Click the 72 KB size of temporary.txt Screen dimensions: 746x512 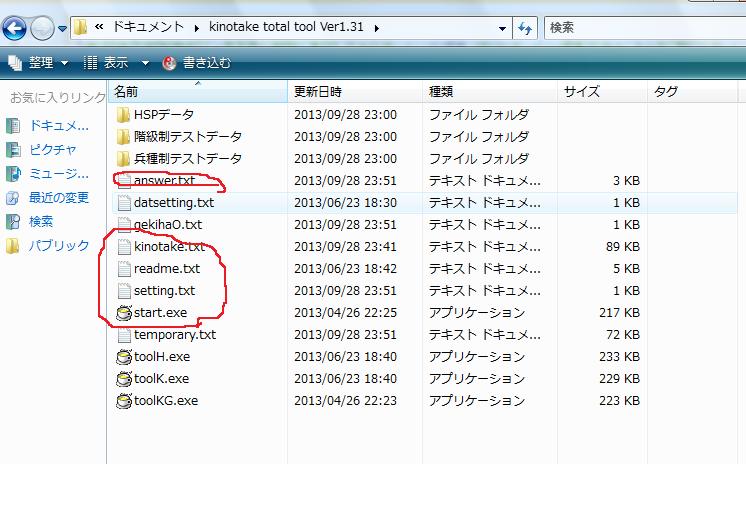(623, 335)
